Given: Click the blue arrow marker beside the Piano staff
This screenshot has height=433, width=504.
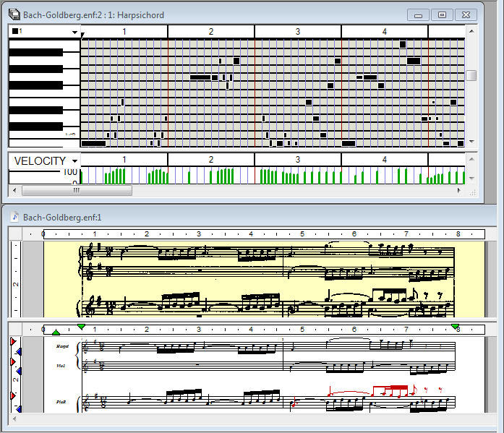Looking at the screenshot, I should [19, 409].
